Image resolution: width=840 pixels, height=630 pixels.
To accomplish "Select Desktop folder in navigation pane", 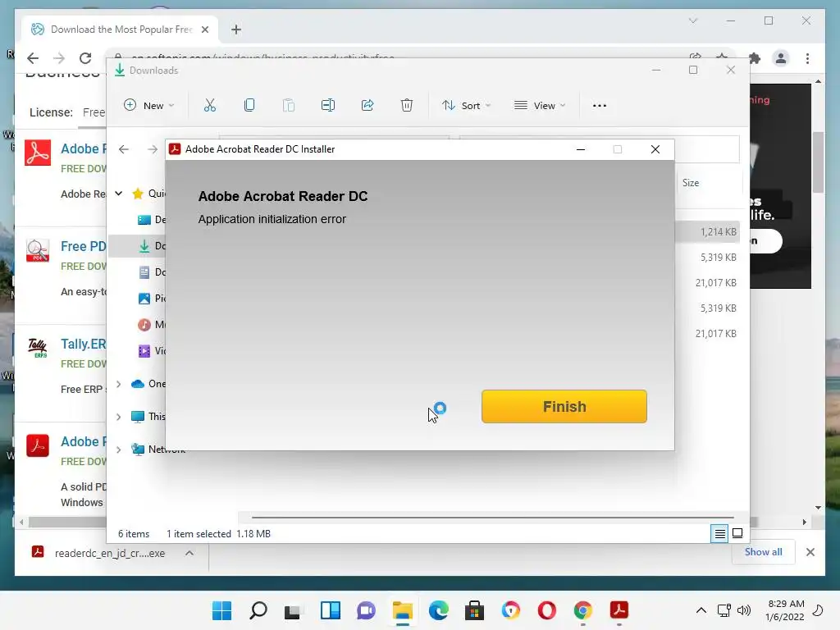I will tap(152, 220).
